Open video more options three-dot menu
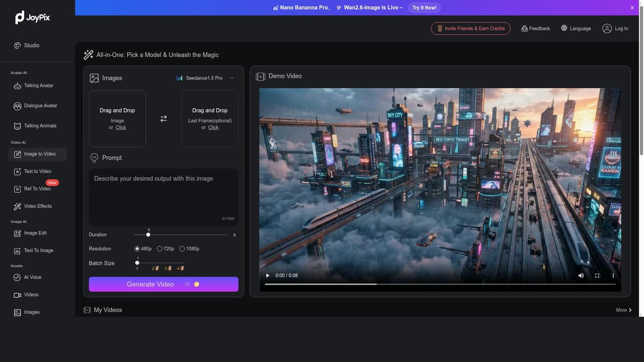644x362 pixels. (613, 276)
